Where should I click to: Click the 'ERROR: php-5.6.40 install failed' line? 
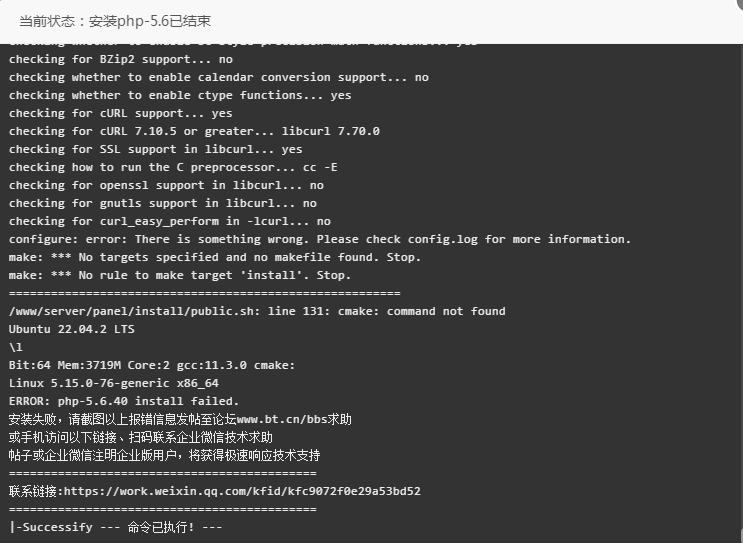pos(124,401)
